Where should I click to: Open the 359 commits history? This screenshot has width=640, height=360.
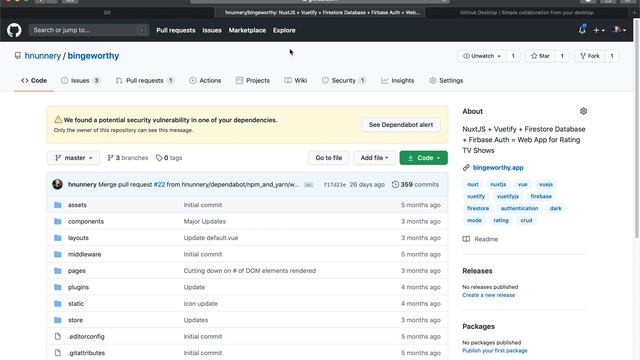415,184
